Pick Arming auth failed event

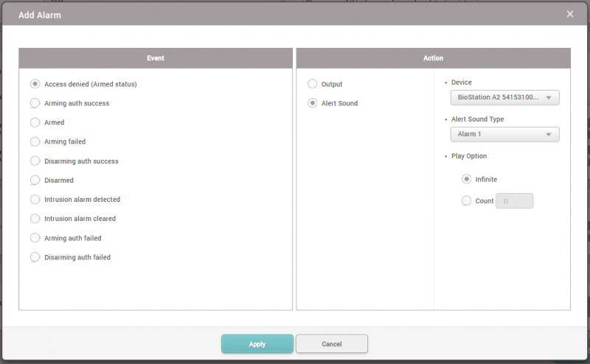35,238
